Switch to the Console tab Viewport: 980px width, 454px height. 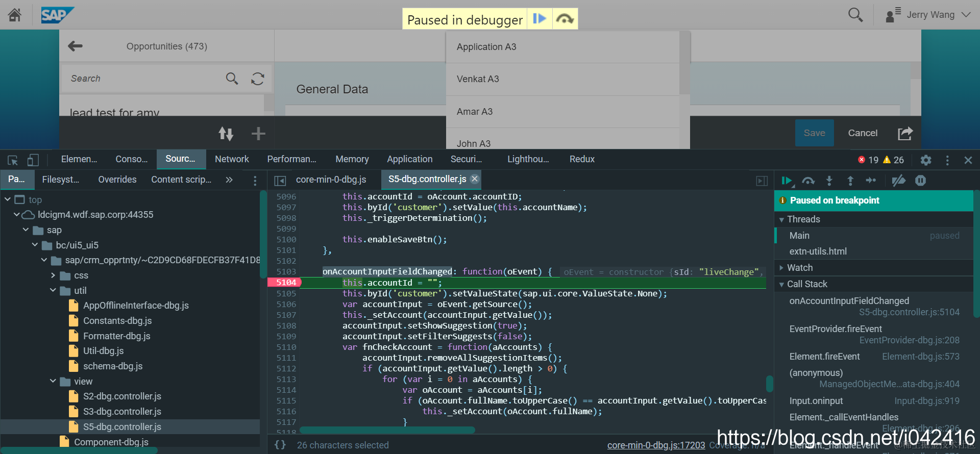pyautogui.click(x=132, y=159)
